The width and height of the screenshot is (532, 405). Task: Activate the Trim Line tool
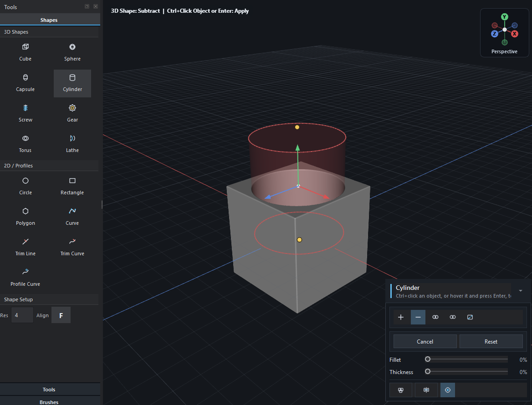click(26, 248)
